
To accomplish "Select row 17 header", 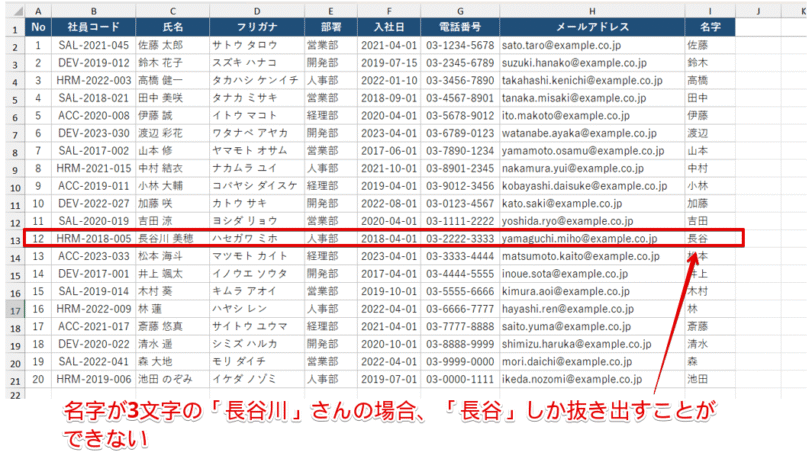I will click(15, 310).
